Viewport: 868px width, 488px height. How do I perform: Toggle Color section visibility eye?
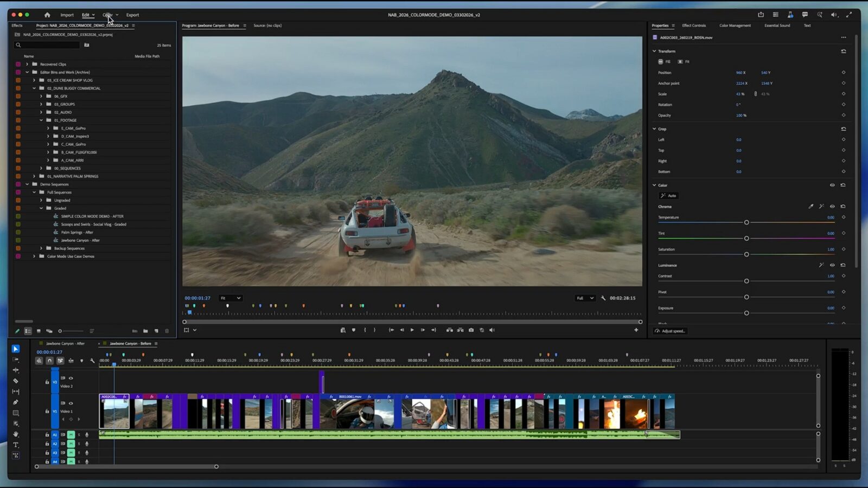[x=832, y=185]
